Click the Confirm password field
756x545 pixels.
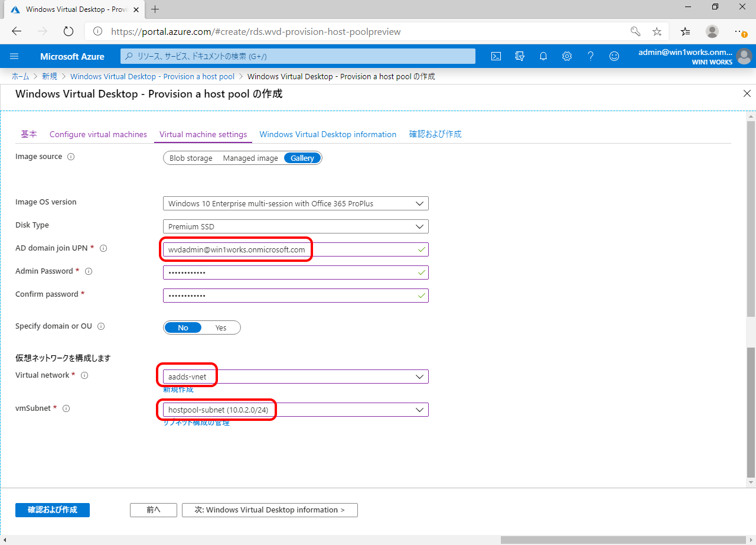[296, 295]
